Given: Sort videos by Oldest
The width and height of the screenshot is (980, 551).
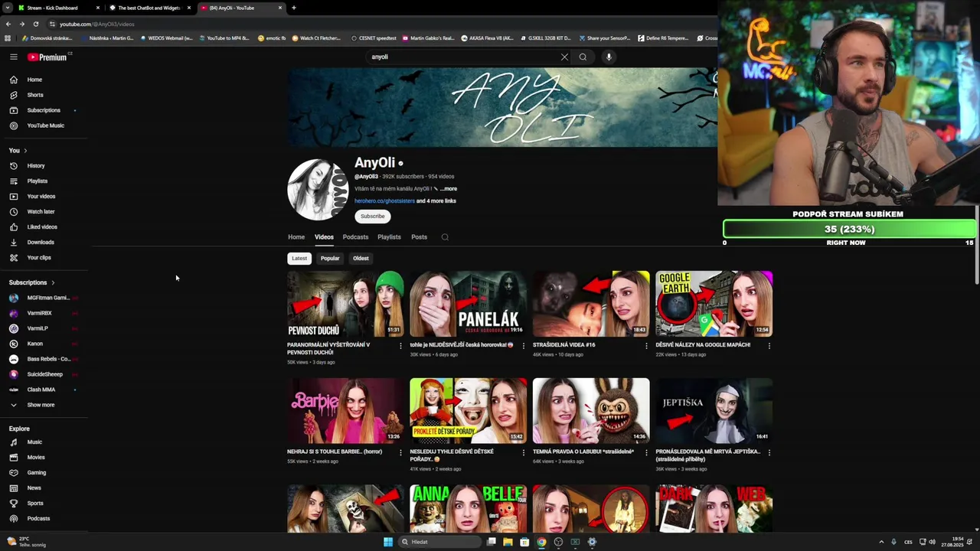Looking at the screenshot, I should [361, 259].
